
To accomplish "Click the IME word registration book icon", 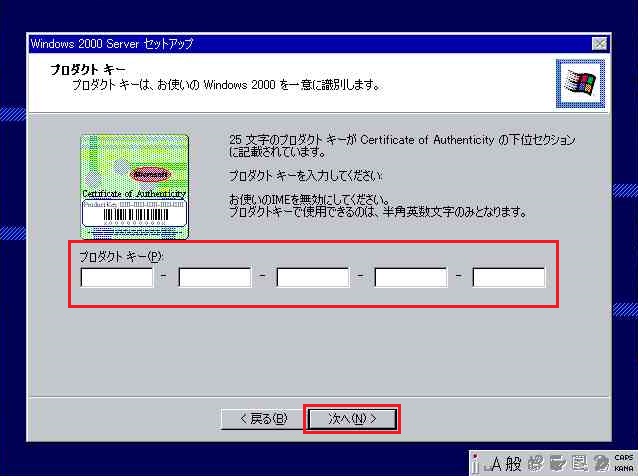I will pos(556,463).
